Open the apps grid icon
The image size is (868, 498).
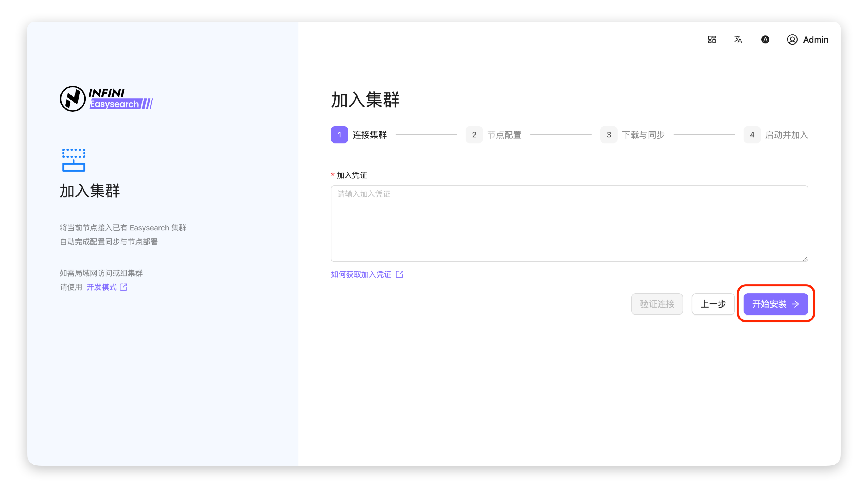712,40
